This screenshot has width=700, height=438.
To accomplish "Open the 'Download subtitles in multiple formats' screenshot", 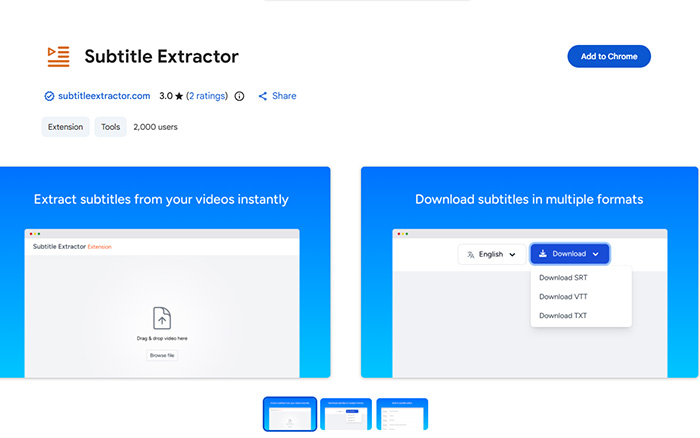I will [x=529, y=272].
